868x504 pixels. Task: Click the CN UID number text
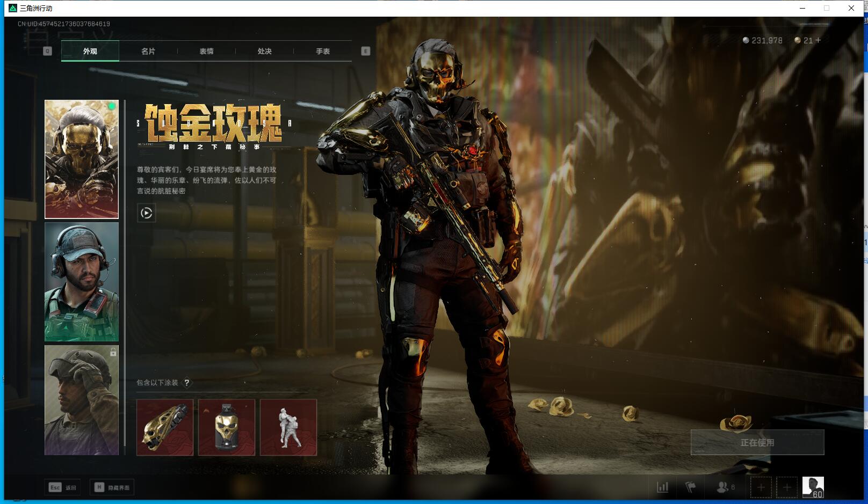(x=64, y=24)
